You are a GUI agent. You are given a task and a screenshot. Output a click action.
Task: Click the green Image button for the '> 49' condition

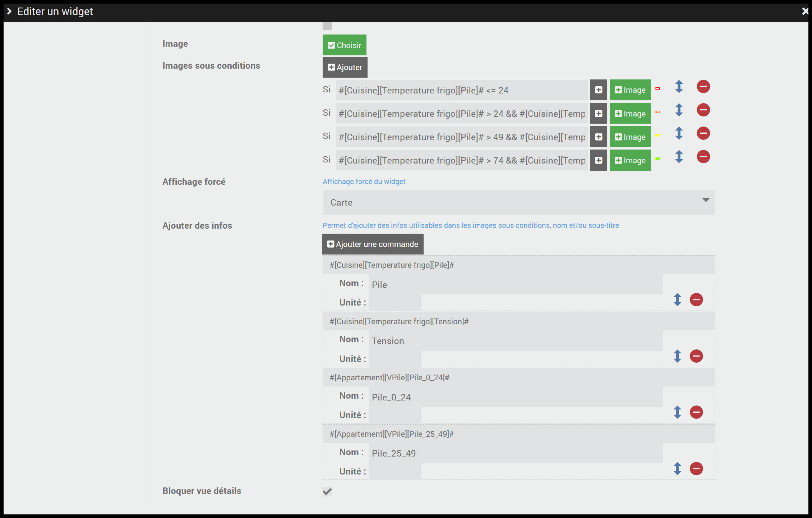(x=630, y=137)
